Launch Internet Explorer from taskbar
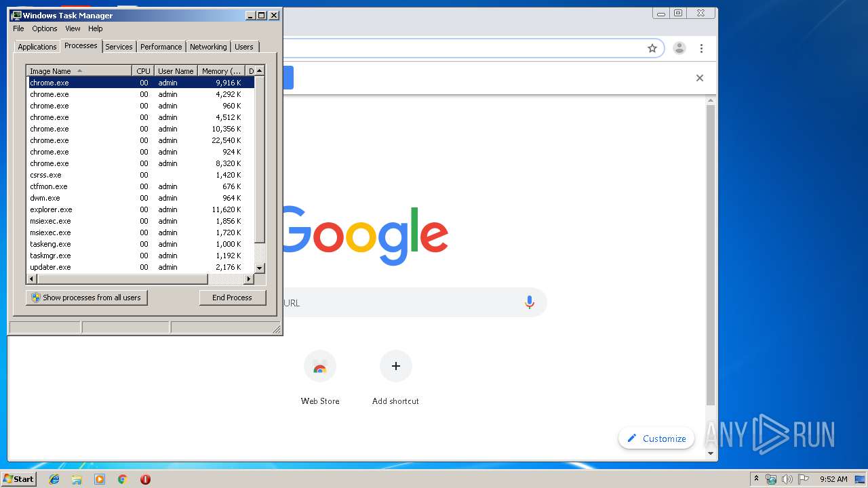The height and width of the screenshot is (488, 868). click(54, 479)
